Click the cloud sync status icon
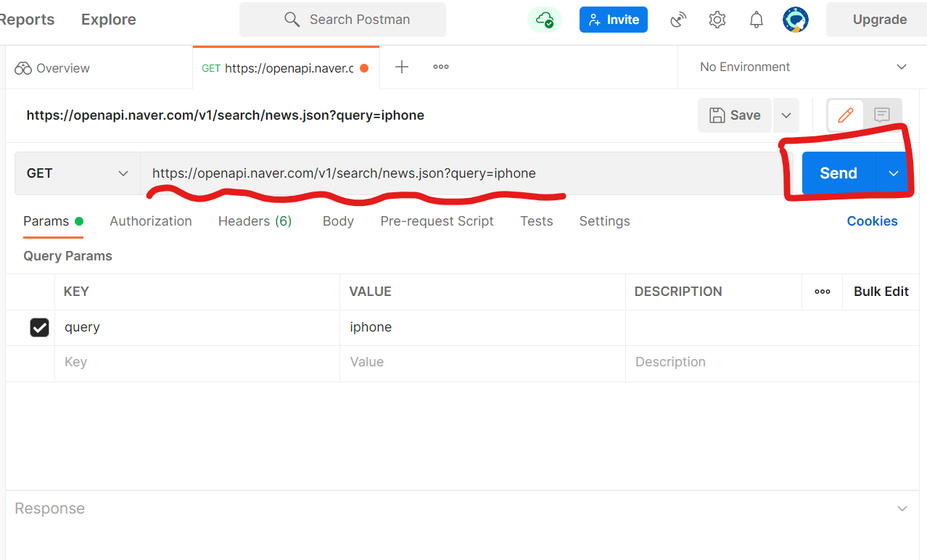927x560 pixels. tap(544, 20)
